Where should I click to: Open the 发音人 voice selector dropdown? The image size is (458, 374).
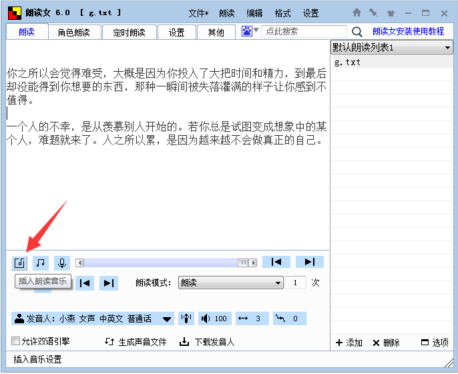tap(93, 319)
